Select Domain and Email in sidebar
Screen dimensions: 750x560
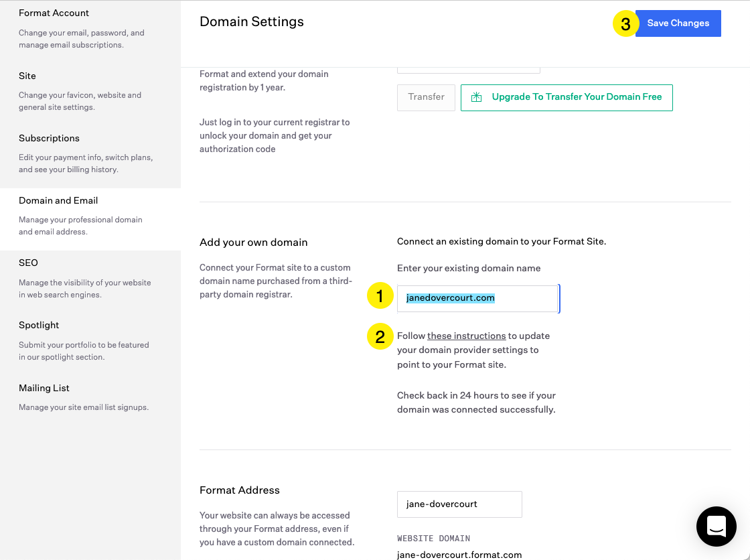(x=58, y=200)
